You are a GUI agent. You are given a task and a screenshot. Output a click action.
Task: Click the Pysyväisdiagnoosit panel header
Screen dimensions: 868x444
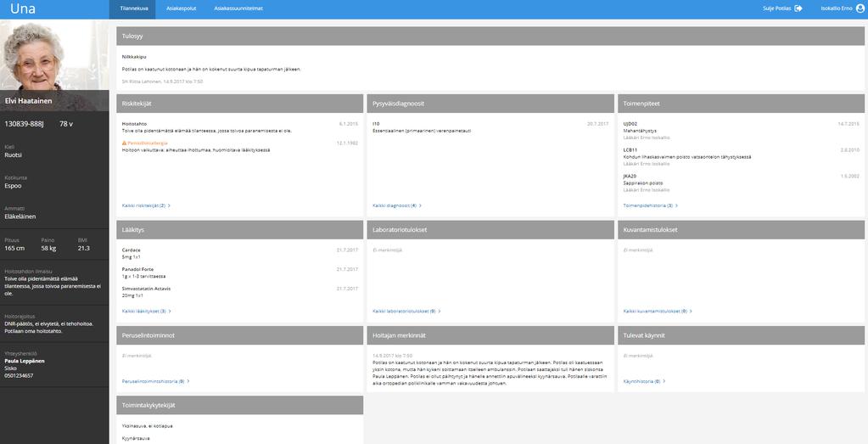490,104
